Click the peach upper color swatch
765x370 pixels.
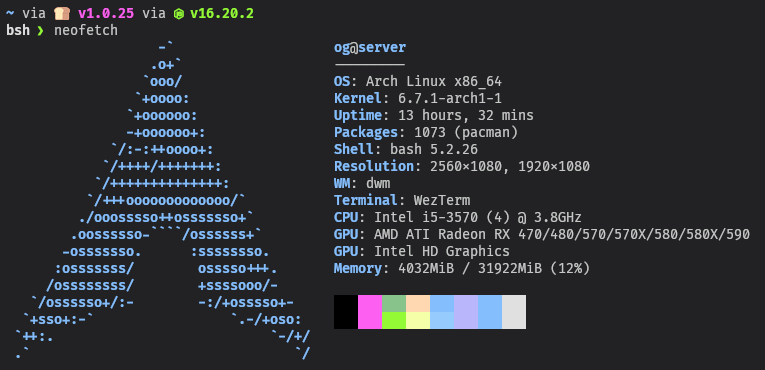coord(418,303)
